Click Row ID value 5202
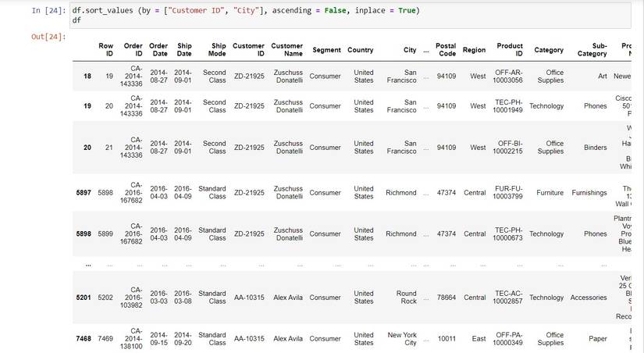Screen dimensions: 644x353 pos(105,298)
